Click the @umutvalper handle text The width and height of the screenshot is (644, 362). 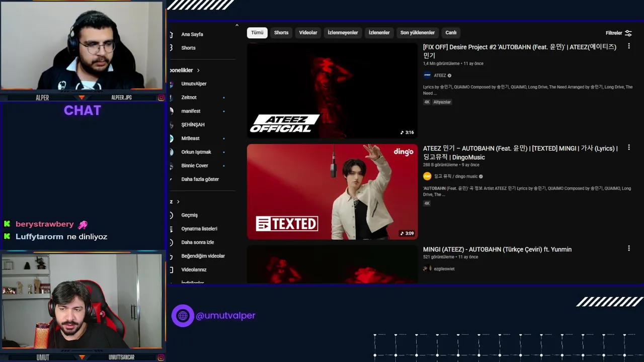(x=225, y=316)
